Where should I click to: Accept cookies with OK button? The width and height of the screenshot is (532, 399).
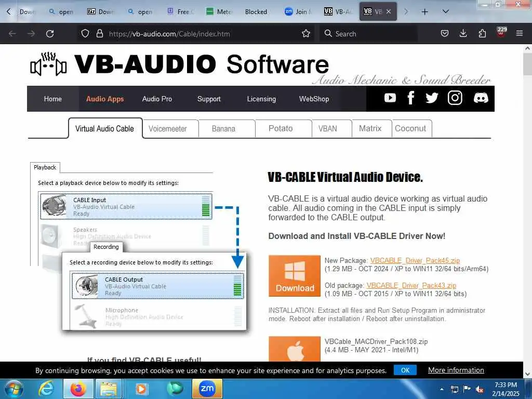405,370
